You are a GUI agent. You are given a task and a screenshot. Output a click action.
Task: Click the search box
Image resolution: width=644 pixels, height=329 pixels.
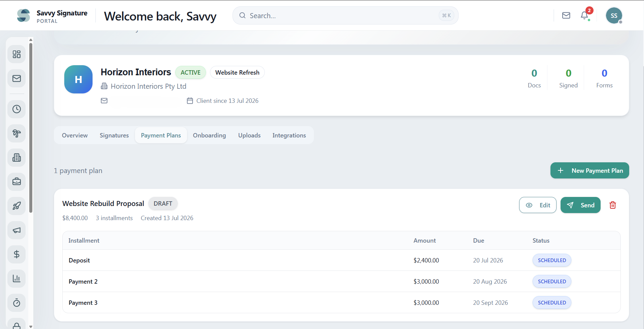[345, 15]
